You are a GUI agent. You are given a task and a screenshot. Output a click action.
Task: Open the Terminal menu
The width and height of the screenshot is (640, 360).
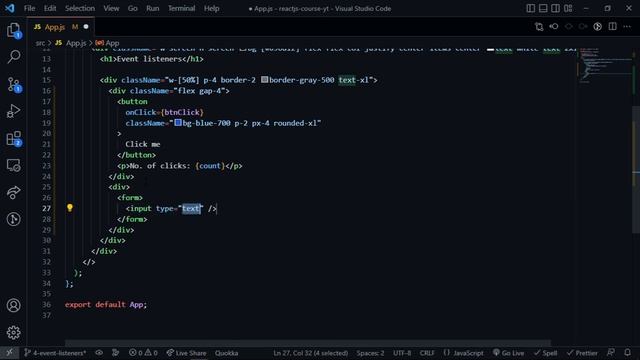(x=181, y=8)
